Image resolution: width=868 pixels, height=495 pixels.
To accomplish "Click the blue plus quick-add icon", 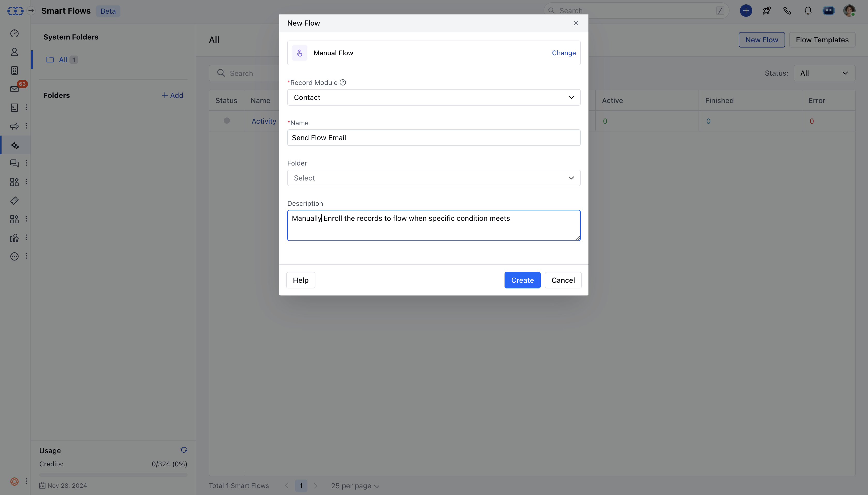I will 746,11.
